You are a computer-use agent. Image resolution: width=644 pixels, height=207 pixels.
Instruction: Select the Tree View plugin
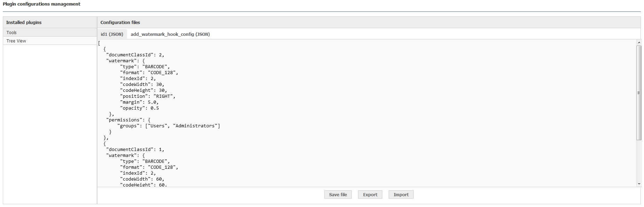coord(50,41)
